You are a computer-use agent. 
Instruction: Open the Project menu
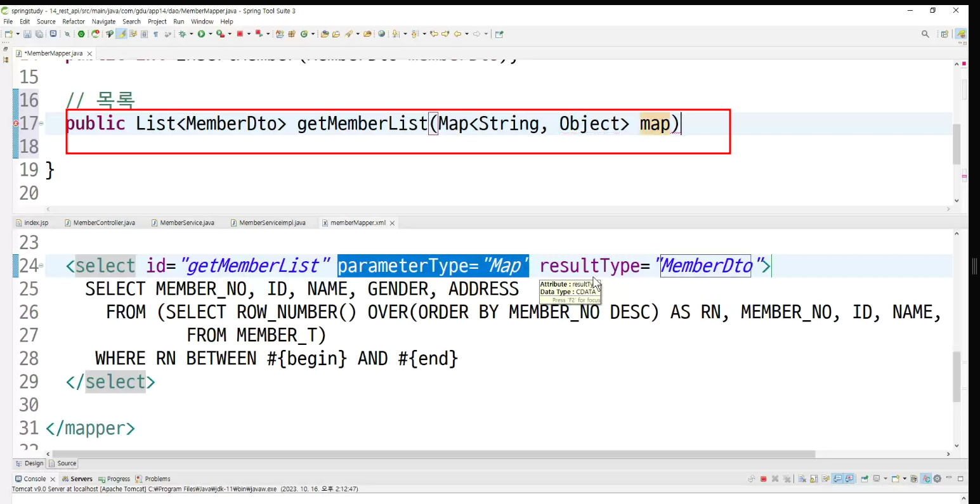[157, 22]
